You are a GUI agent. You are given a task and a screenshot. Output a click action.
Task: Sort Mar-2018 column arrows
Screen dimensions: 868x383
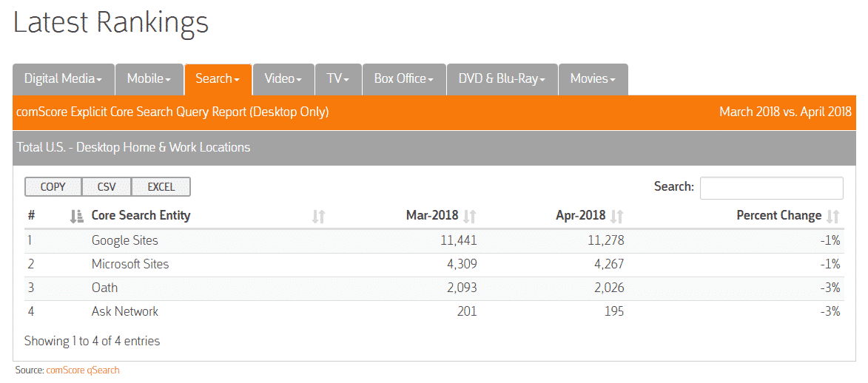click(469, 217)
